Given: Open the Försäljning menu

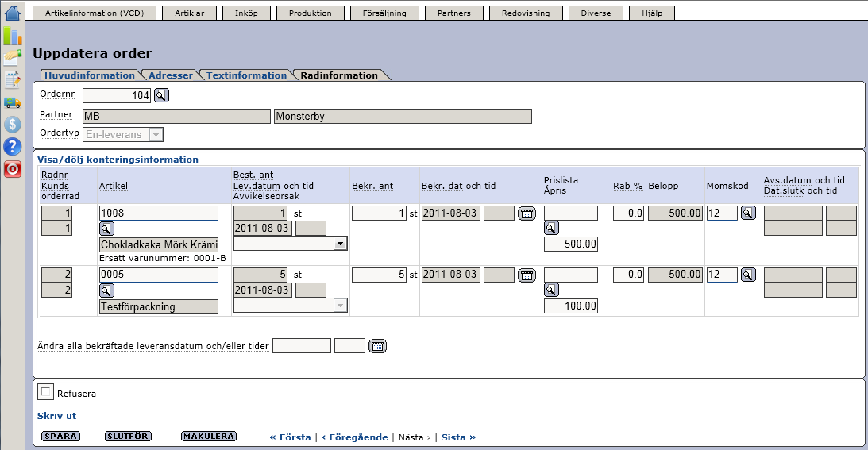Looking at the screenshot, I should 384,13.
